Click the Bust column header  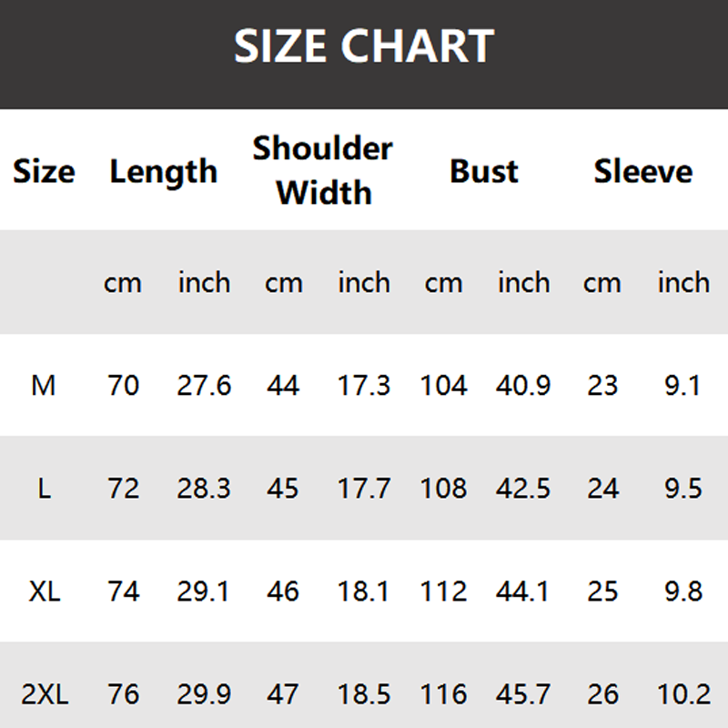tap(484, 171)
